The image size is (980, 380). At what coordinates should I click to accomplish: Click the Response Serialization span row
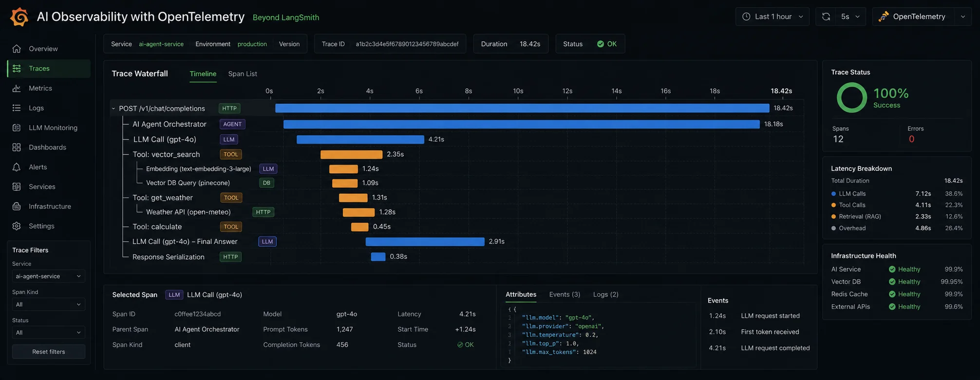[x=457, y=257]
